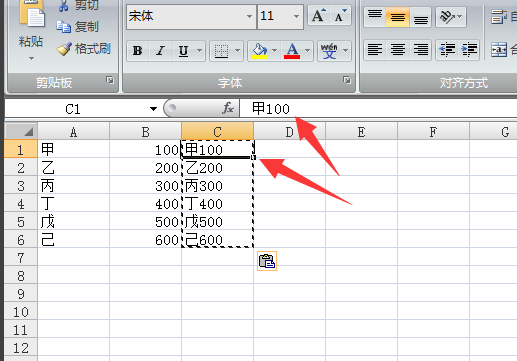Decrease indent
Viewport: 517px width, 361px height.
point(447,50)
